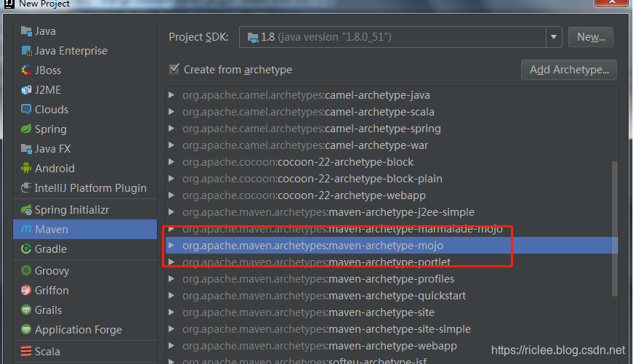633x364 pixels.
Task: Expand maven-archetype-j2ee-simple node
Action: (172, 212)
